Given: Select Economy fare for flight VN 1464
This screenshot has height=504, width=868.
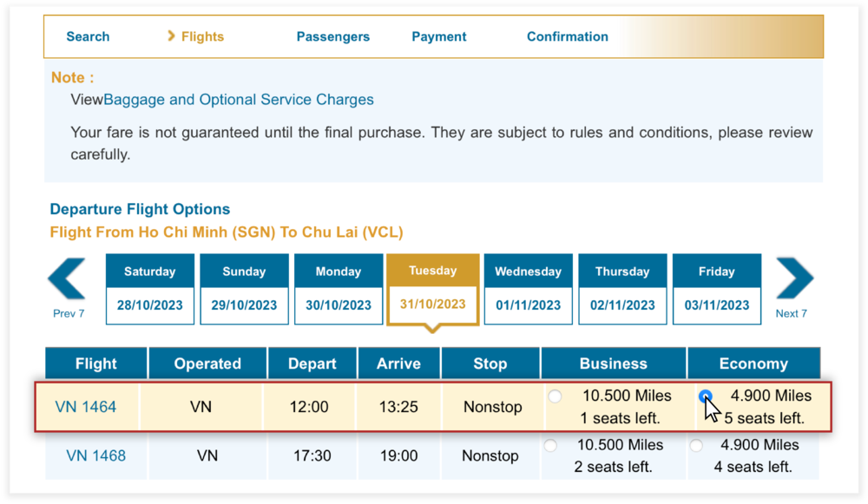Looking at the screenshot, I should click(706, 396).
